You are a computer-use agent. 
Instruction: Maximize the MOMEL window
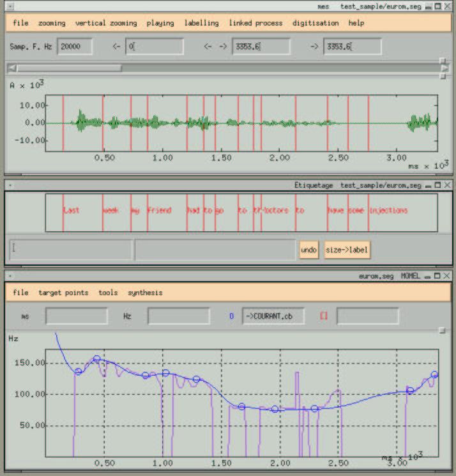437,275
